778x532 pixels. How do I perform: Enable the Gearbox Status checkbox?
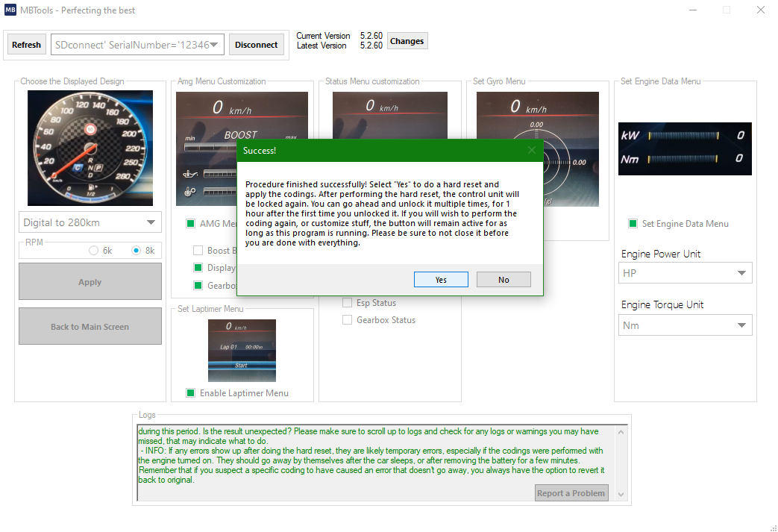coord(347,319)
